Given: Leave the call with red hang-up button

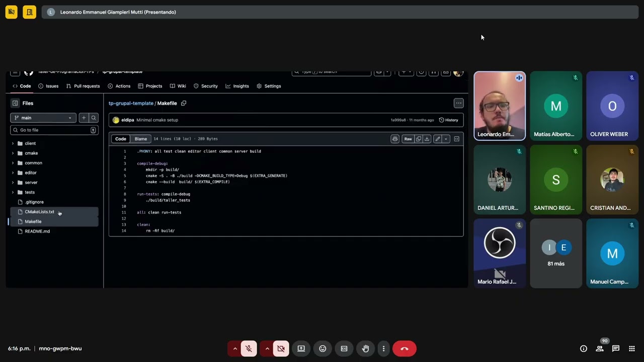Looking at the screenshot, I should [405, 348].
